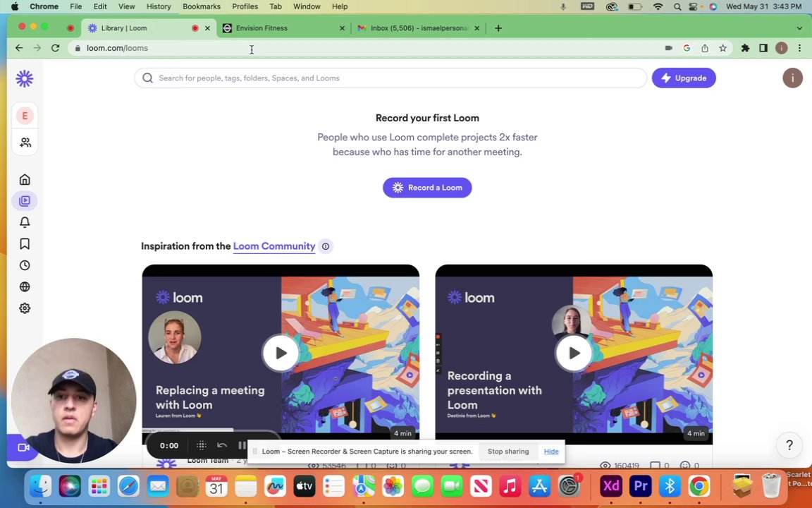Click the Loom logo in the sidebar
This screenshot has height=508, width=812.
(x=25, y=78)
